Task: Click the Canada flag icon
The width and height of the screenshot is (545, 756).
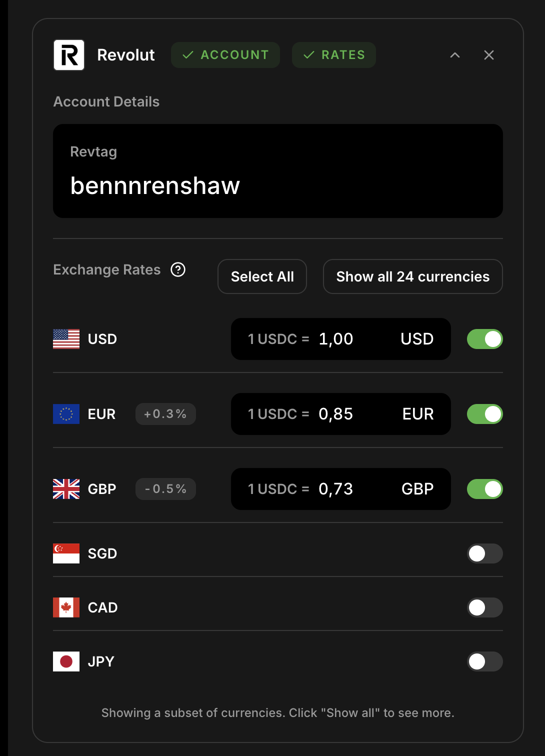Action: click(x=66, y=607)
